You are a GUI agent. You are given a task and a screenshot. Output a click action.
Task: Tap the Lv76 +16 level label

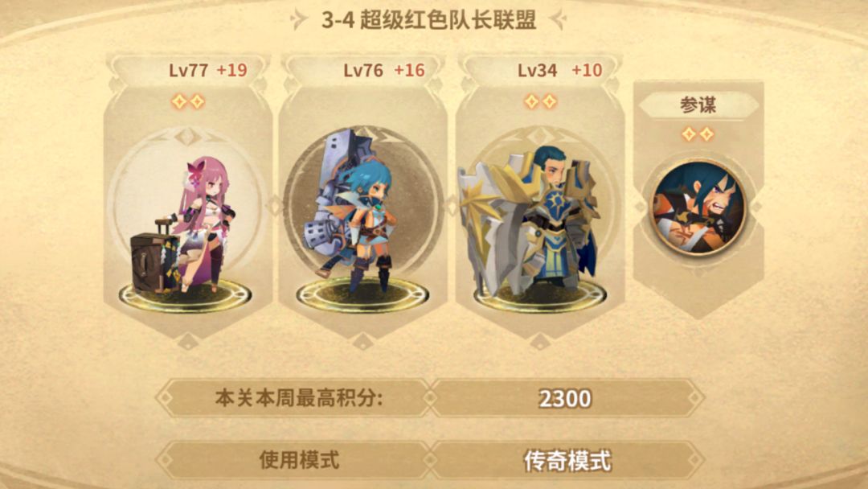(383, 70)
